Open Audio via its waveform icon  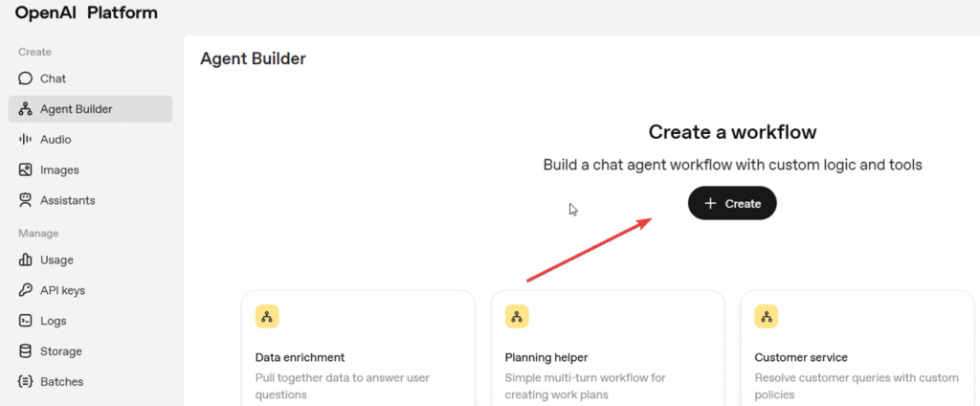tap(26, 140)
